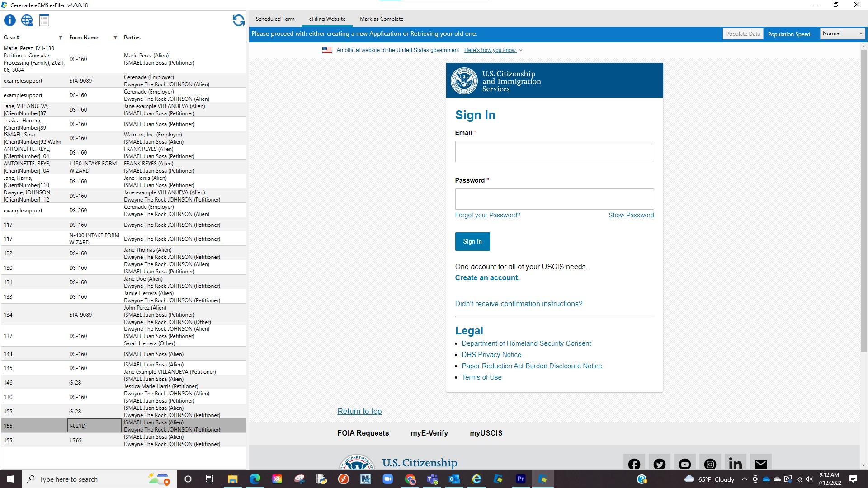Click the webpage vertical scrollbar
This screenshot has height=488, width=868.
click(x=863, y=199)
